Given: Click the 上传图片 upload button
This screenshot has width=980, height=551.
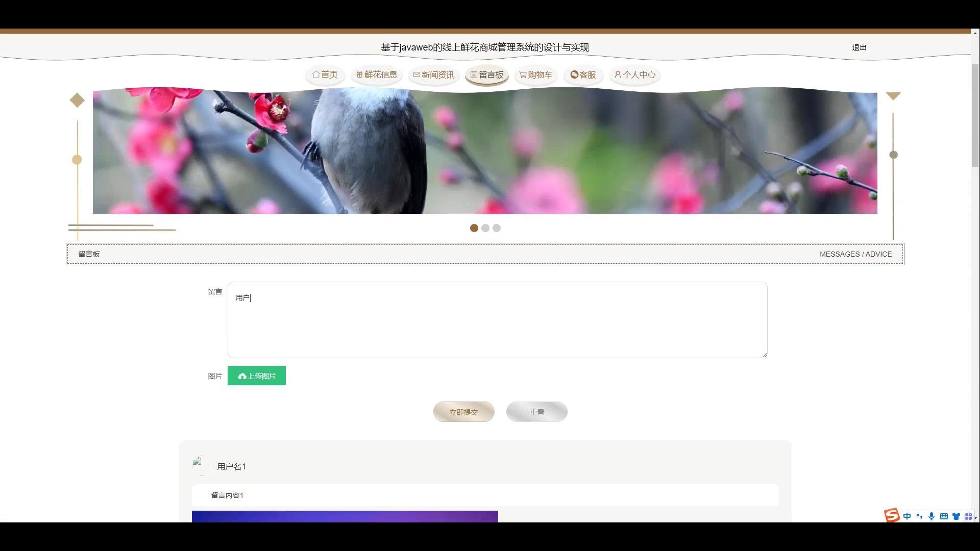Looking at the screenshot, I should point(257,375).
